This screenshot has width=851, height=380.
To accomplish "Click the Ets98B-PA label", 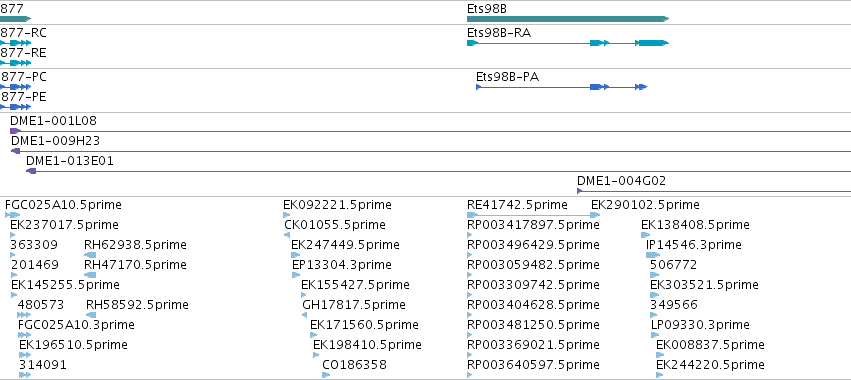I will (x=507, y=77).
